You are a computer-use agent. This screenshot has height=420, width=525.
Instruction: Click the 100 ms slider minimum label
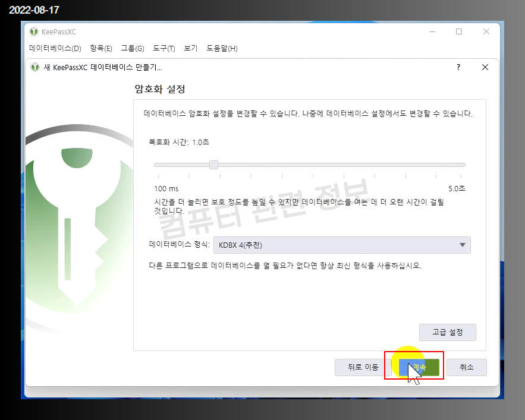coord(166,189)
